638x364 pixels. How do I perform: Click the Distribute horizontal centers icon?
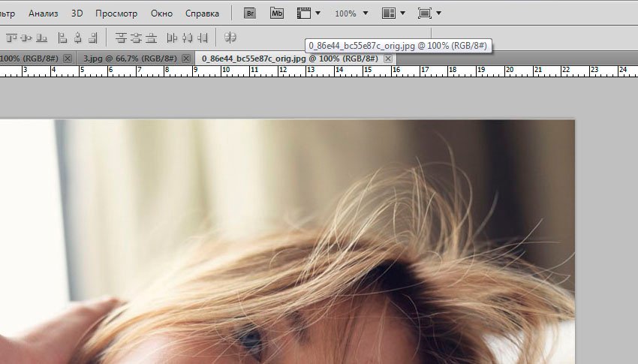tap(187, 37)
